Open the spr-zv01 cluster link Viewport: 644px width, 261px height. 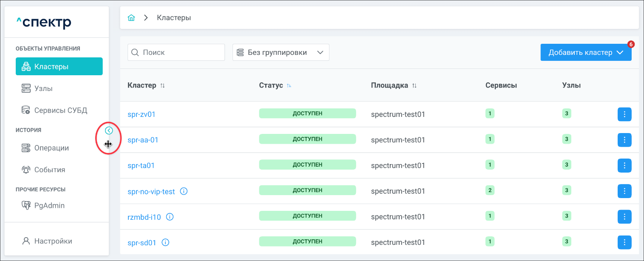142,114
